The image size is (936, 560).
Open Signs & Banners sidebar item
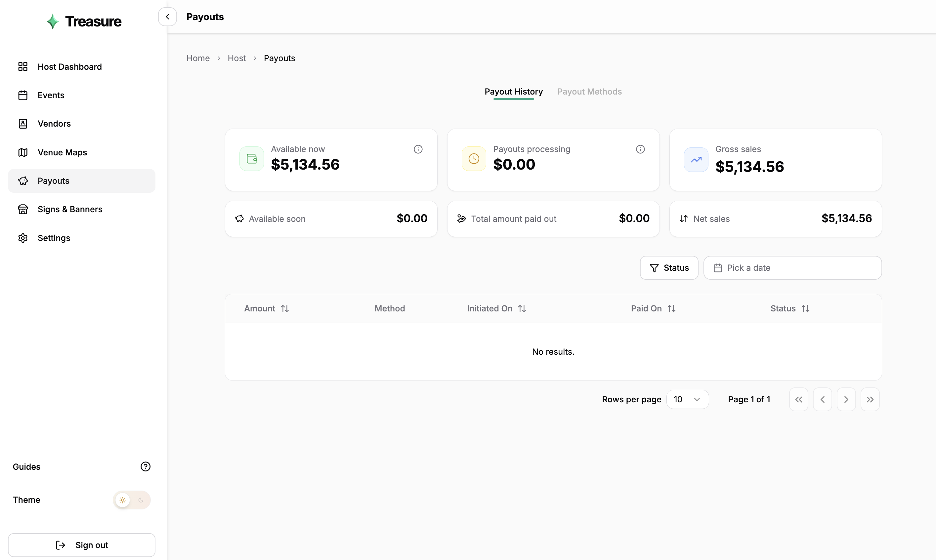tap(70, 209)
